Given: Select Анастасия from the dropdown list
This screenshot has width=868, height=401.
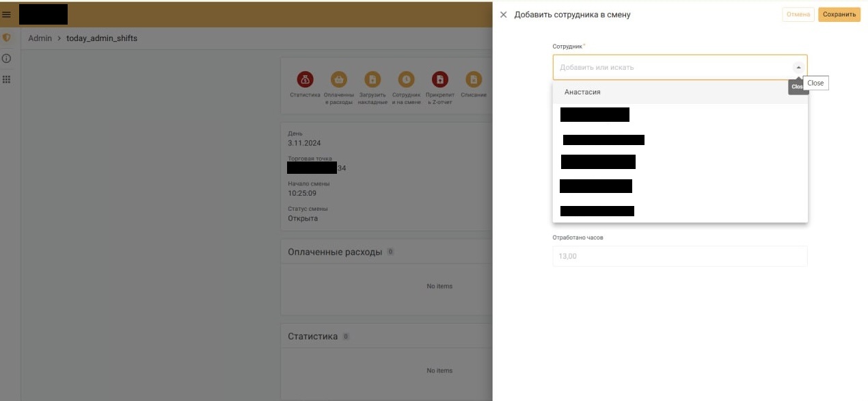Looking at the screenshot, I should (x=680, y=92).
